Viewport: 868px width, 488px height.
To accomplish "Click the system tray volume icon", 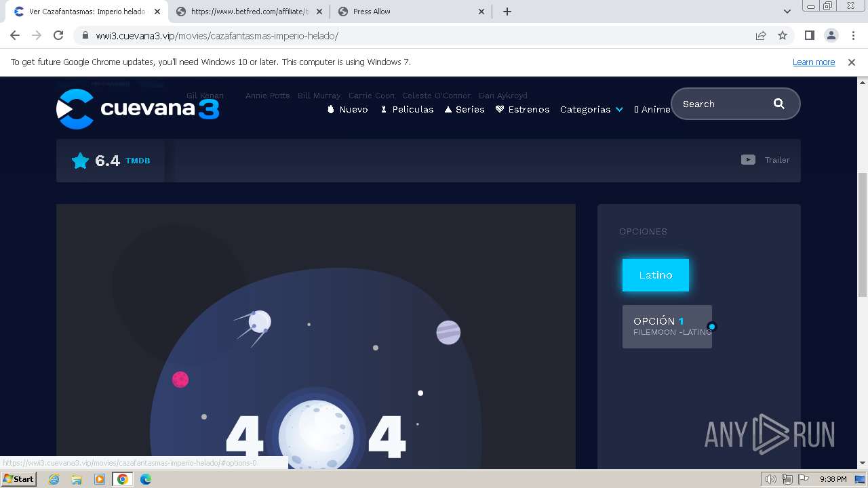I will point(770,479).
